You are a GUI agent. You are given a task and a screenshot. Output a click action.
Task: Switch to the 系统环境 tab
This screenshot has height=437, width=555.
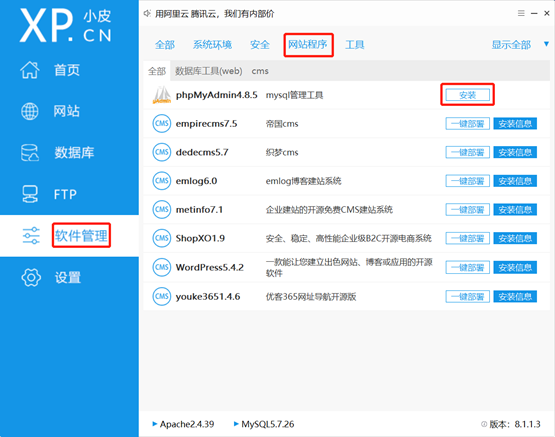[212, 45]
